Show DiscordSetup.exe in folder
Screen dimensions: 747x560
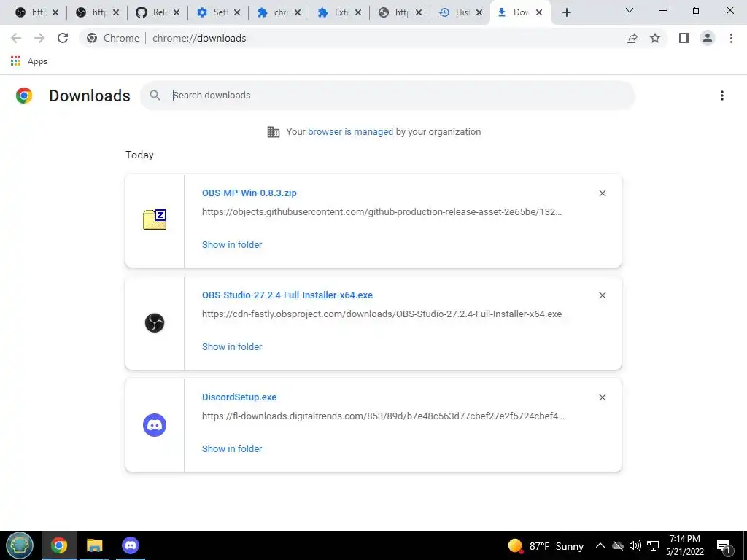(232, 448)
